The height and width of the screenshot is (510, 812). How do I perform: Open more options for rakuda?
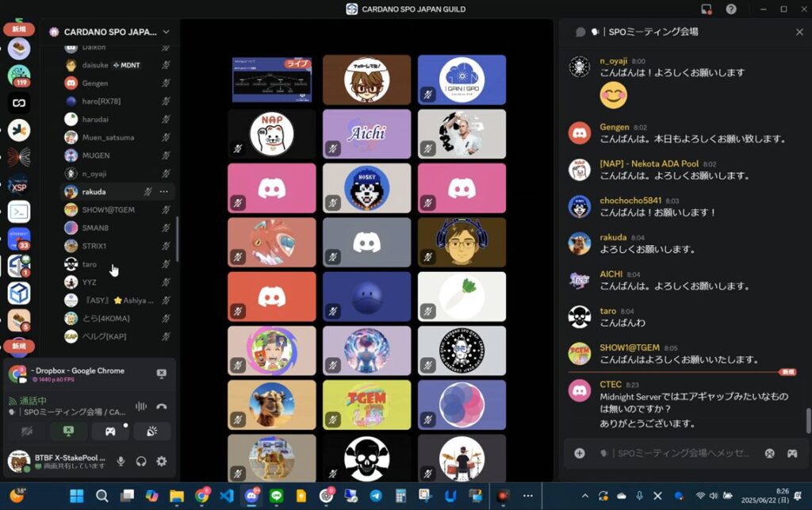point(164,192)
